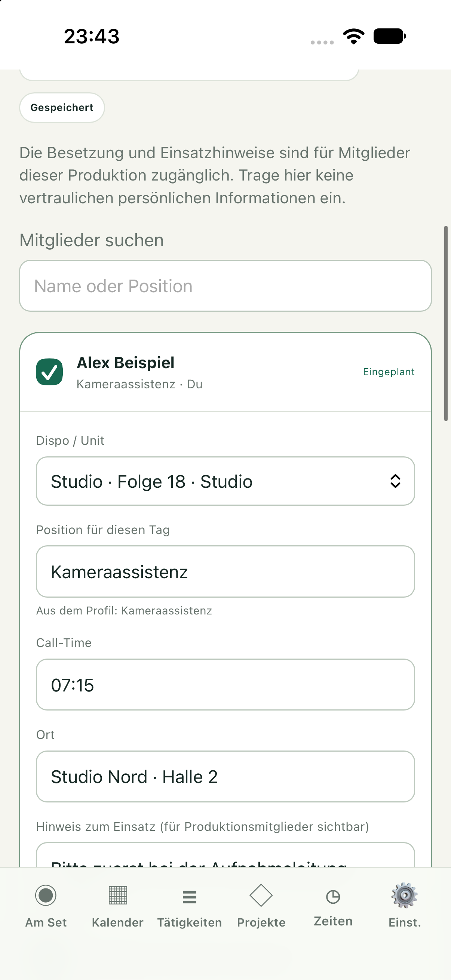Tap the Eingeplant status label
Image resolution: width=451 pixels, height=980 pixels.
[x=389, y=372]
